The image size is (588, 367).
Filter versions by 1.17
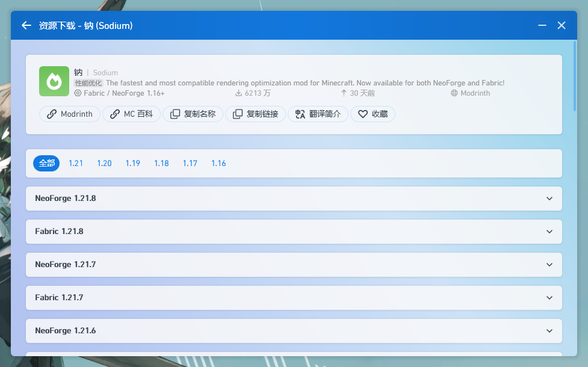(x=190, y=164)
